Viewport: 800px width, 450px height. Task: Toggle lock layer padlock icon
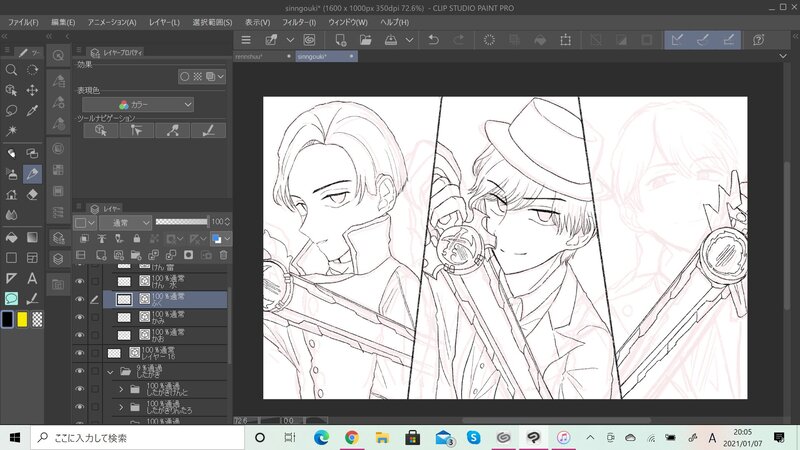(x=136, y=238)
